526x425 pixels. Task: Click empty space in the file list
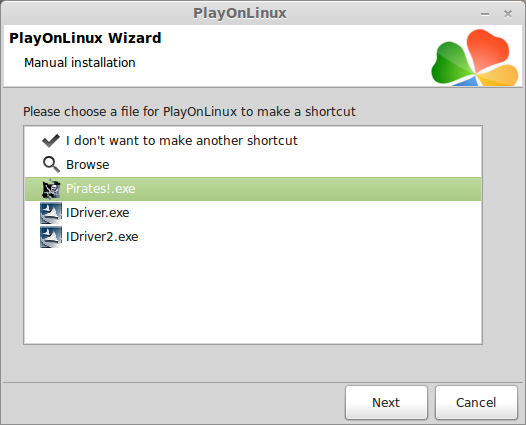pyautogui.click(x=253, y=295)
